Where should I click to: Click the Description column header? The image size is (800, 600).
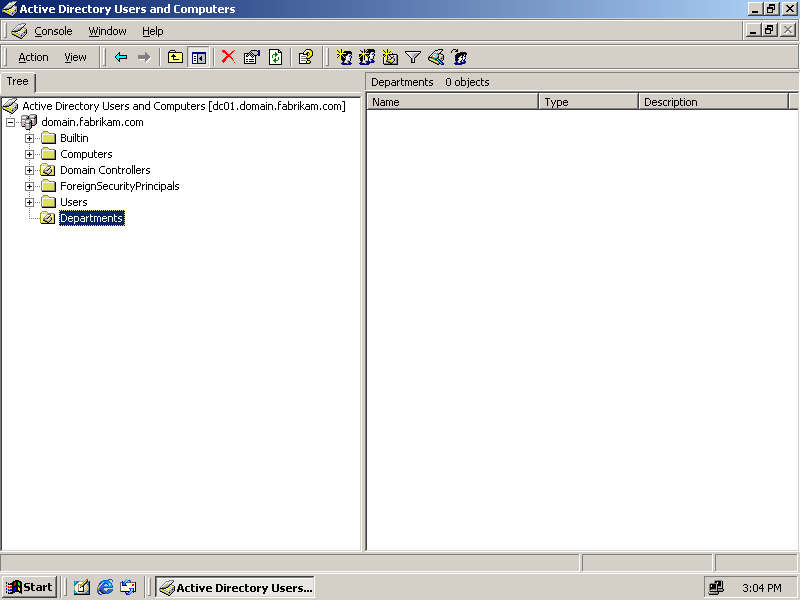(x=713, y=102)
